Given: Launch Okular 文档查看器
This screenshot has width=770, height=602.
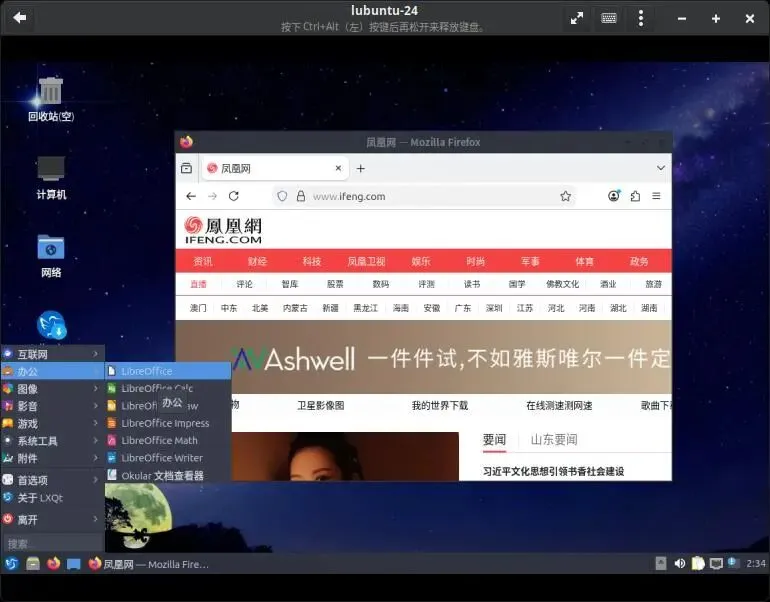Looking at the screenshot, I should 168,475.
